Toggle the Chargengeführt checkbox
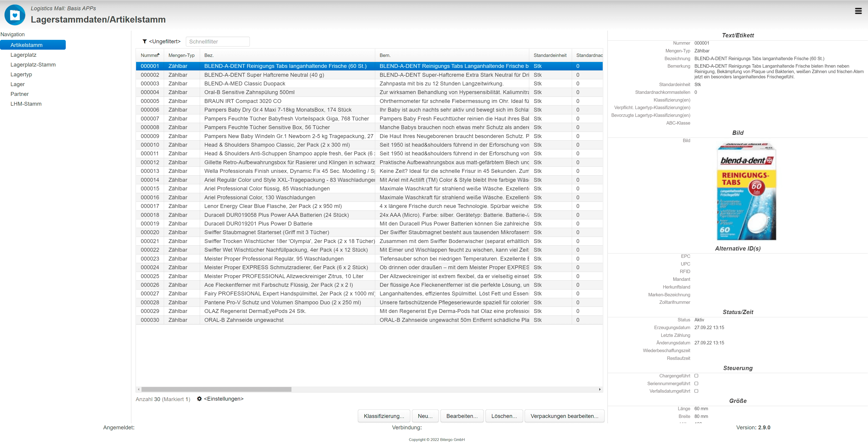Viewport: 868px width, 443px height. point(696,376)
